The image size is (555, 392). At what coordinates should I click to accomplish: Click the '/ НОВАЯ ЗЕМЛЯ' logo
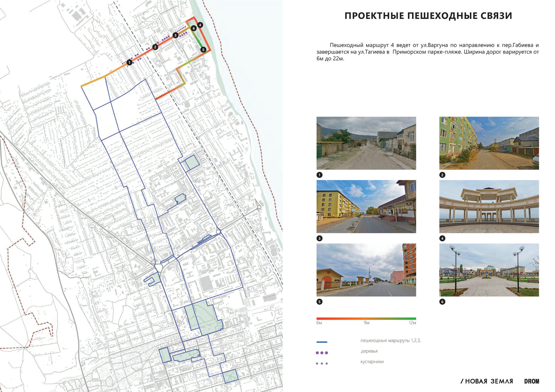pyautogui.click(x=487, y=381)
